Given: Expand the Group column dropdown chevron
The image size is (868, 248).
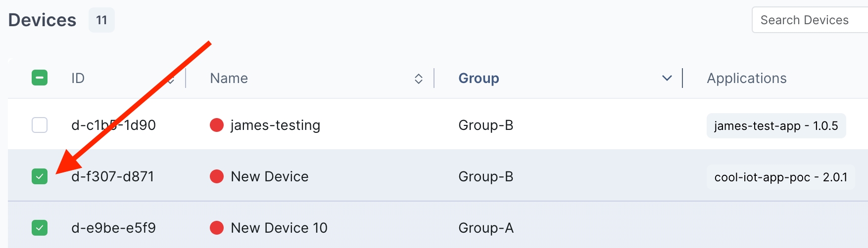Looking at the screenshot, I should 667,78.
